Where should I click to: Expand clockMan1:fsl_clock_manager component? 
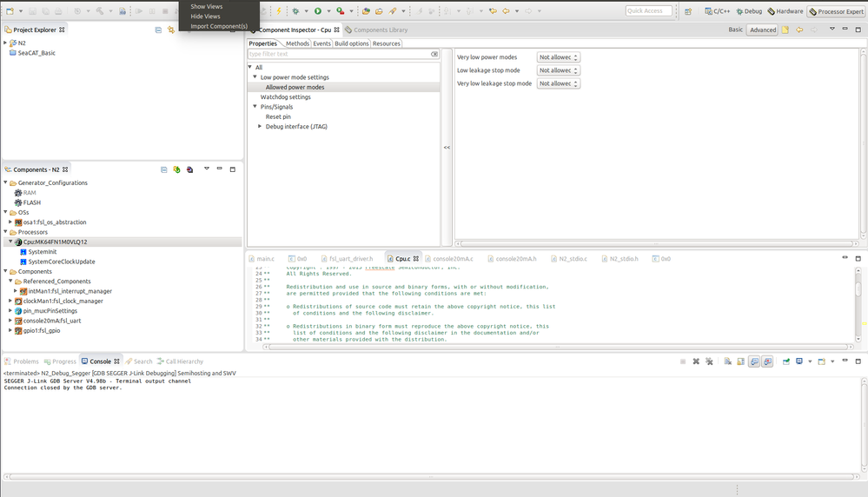pos(10,302)
